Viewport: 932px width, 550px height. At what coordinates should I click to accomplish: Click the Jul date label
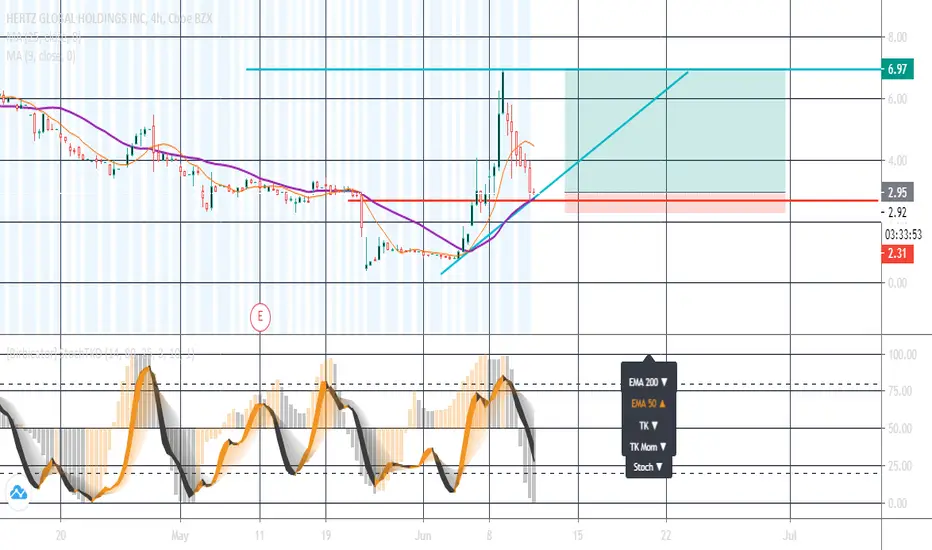tap(789, 536)
